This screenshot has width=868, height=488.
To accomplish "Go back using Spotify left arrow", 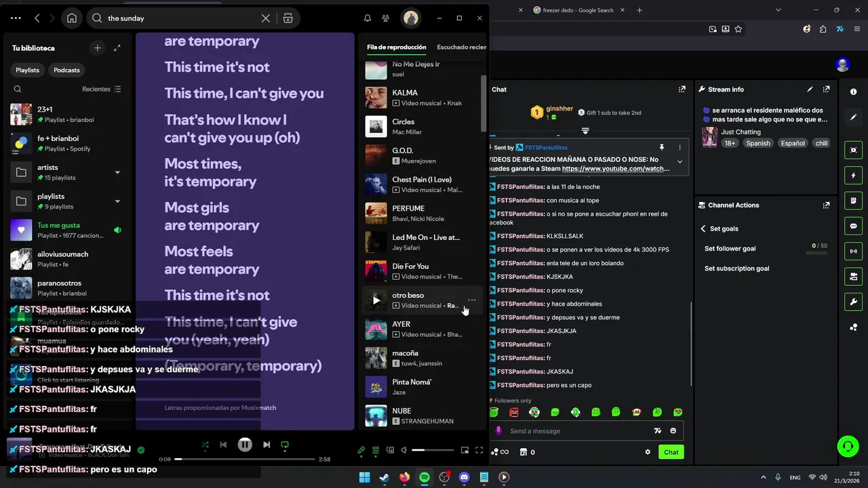I will [37, 18].
